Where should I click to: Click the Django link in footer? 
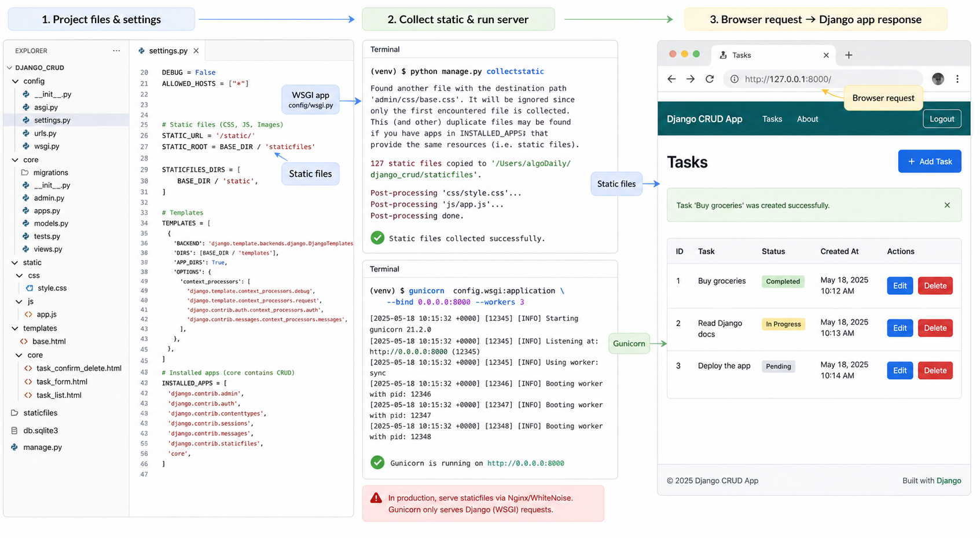(x=949, y=481)
